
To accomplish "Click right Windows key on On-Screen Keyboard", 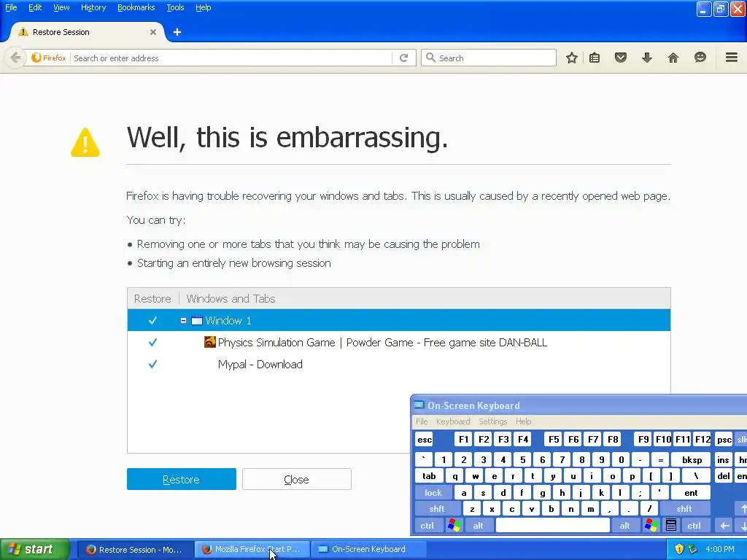I will pyautogui.click(x=651, y=525).
